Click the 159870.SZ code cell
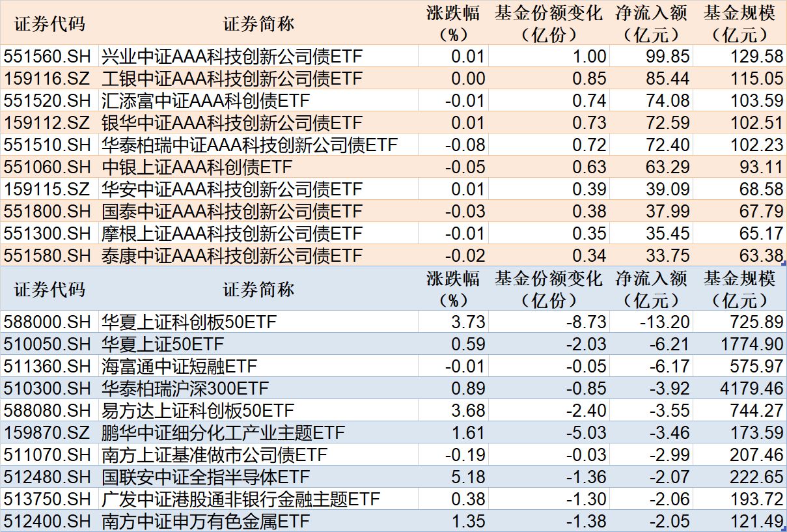This screenshot has width=787, height=532. [49, 433]
